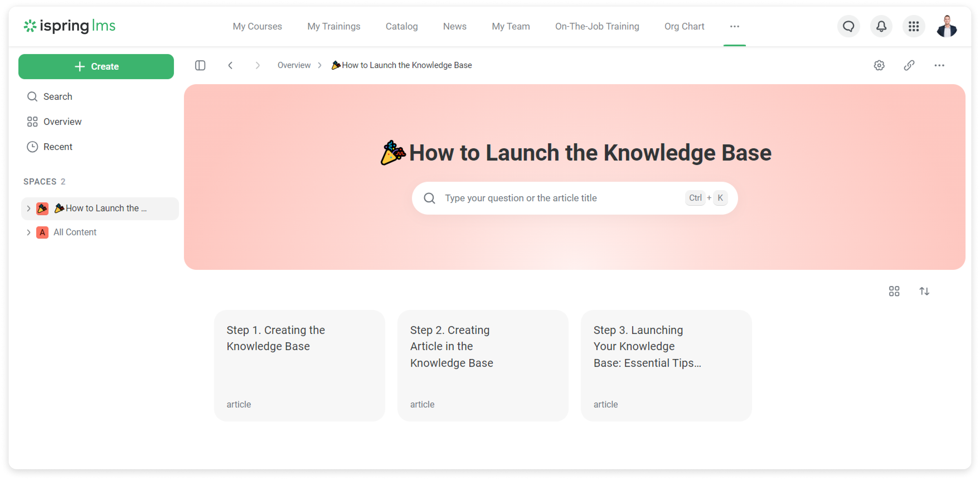Expand the How to Launch space
The height and width of the screenshot is (480, 980).
pos(28,209)
